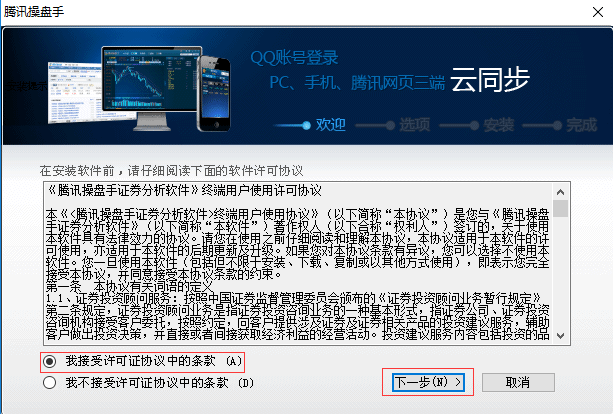The image size is (613, 414).
Task: Click the 选项 step in wizard progress
Action: 414,125
